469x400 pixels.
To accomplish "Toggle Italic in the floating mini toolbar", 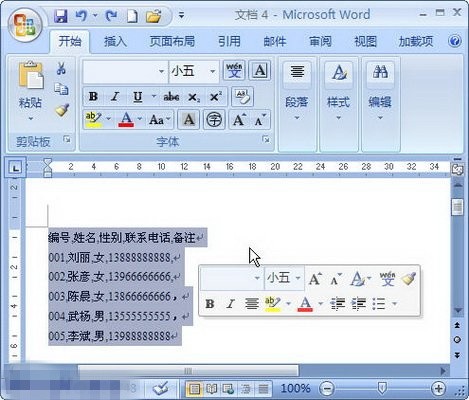I will pyautogui.click(x=230, y=304).
